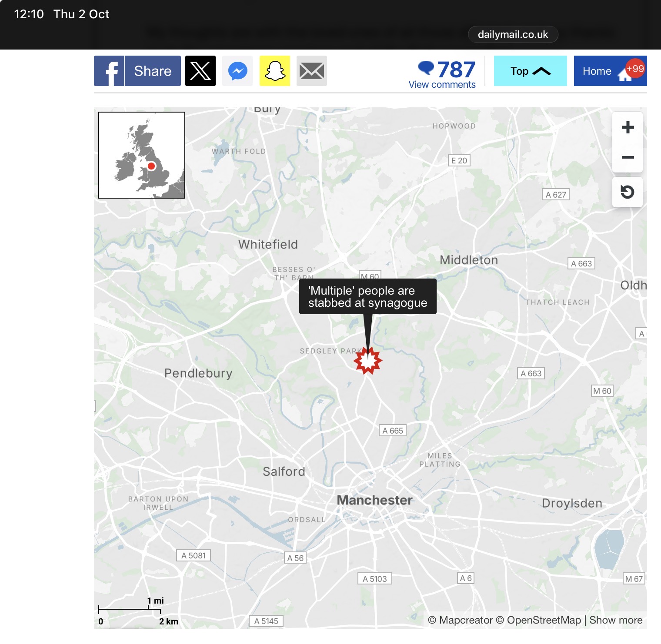Open the 787 comments speech bubble
The image size is (661, 644).
pos(426,68)
